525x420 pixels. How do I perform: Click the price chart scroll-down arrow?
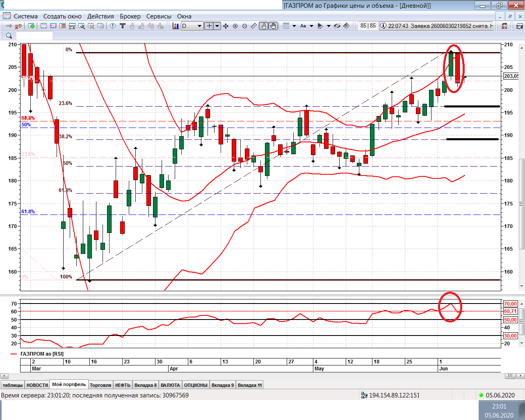click(x=522, y=286)
